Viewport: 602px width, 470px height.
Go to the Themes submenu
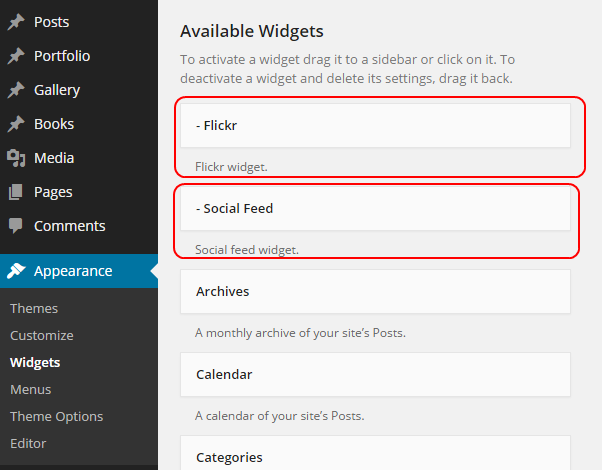tap(34, 308)
